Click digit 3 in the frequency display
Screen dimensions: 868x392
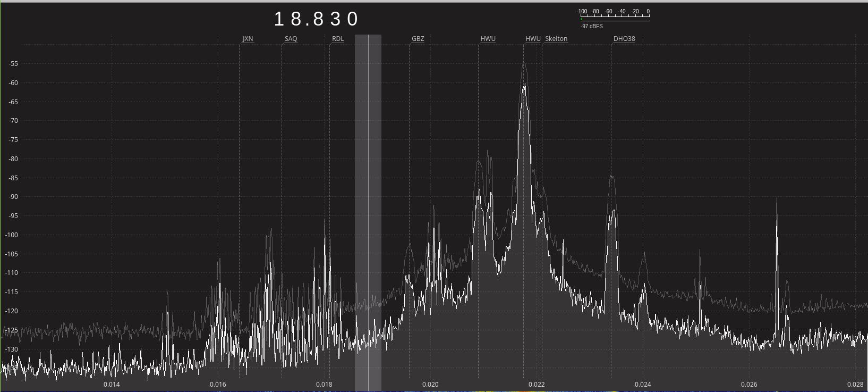pos(336,20)
